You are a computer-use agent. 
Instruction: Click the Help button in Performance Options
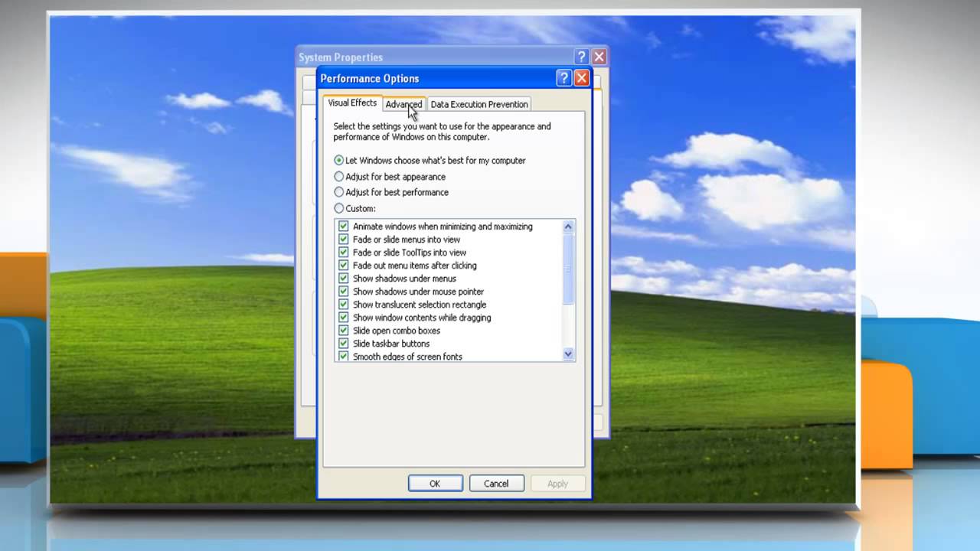pyautogui.click(x=563, y=78)
